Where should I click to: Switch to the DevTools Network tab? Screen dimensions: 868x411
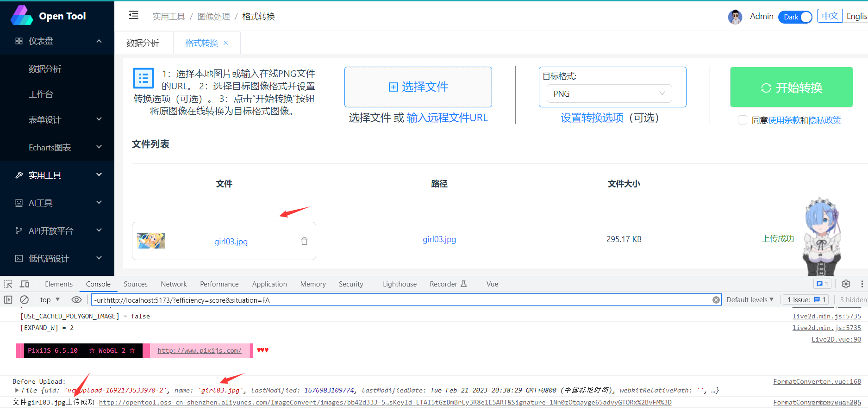174,284
